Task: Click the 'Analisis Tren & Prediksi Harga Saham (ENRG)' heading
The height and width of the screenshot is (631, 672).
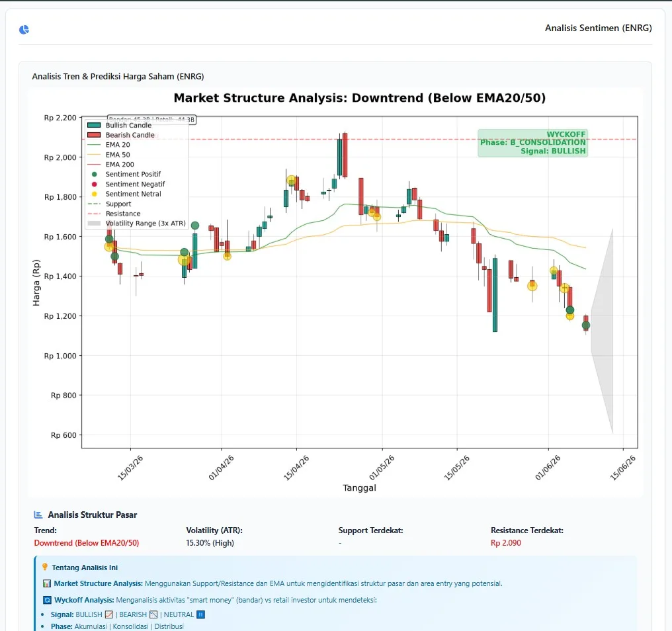Action: click(118, 76)
